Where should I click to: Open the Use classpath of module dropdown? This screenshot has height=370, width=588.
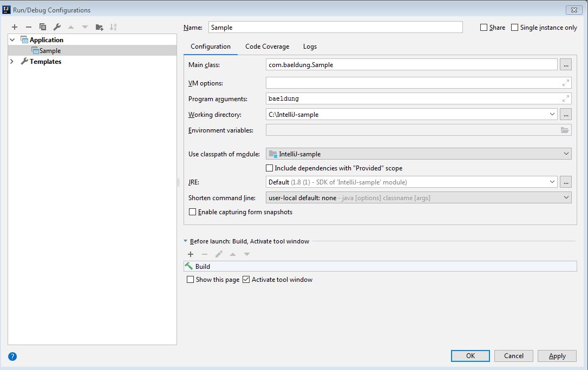pyautogui.click(x=419, y=154)
